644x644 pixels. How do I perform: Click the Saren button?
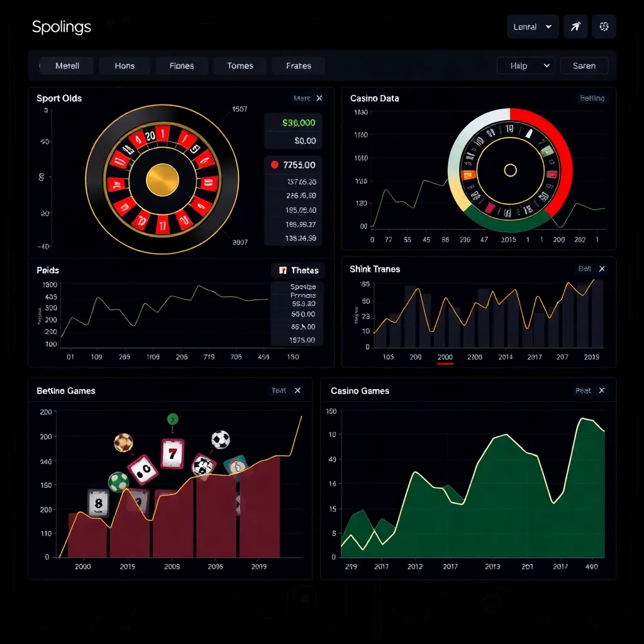(584, 65)
